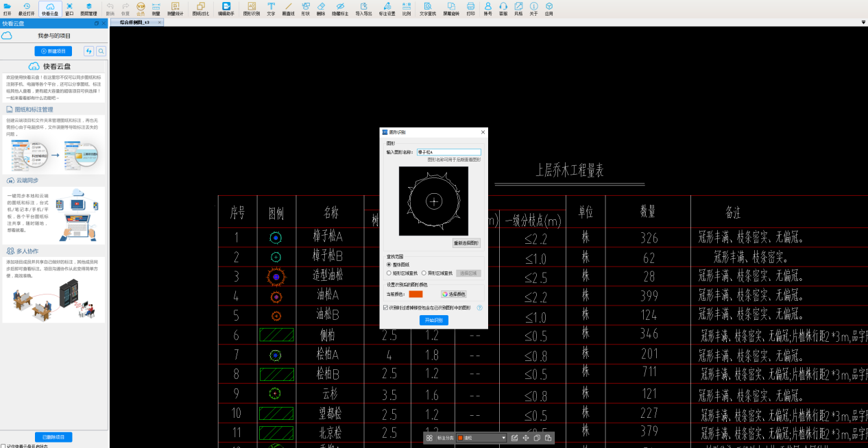Select the 图形识别 shape recognition tool
Screen dimensions: 868x448
[252, 8]
